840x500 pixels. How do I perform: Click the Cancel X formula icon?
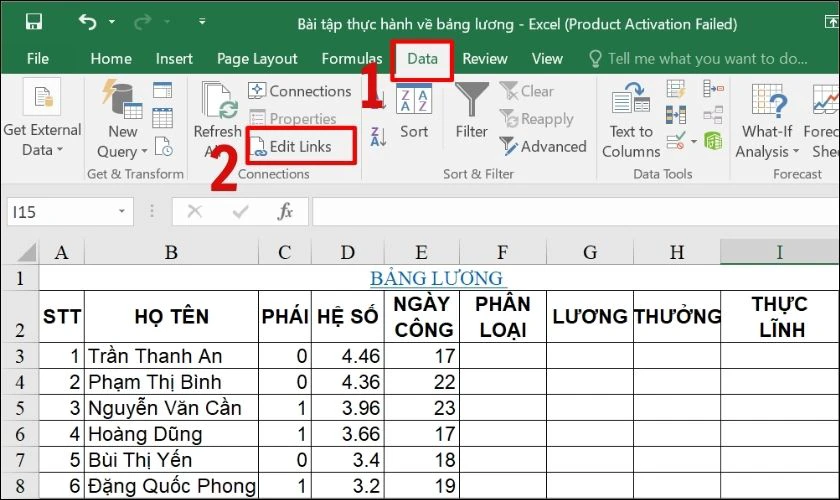pyautogui.click(x=194, y=212)
